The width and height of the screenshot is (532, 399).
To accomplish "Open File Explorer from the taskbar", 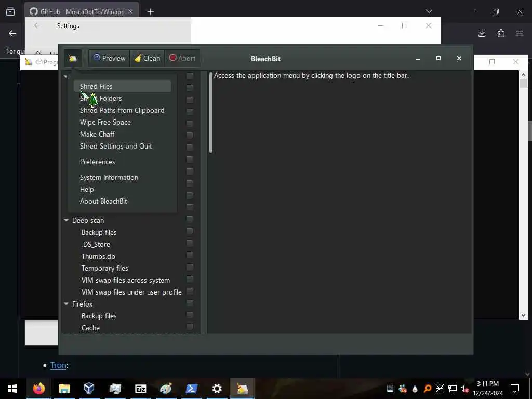I will (x=64, y=389).
